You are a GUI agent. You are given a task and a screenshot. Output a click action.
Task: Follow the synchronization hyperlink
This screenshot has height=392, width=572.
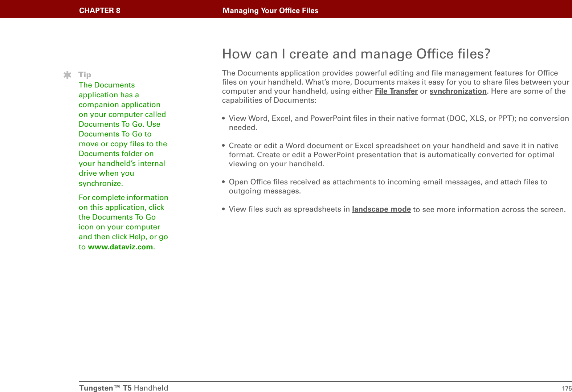point(458,91)
